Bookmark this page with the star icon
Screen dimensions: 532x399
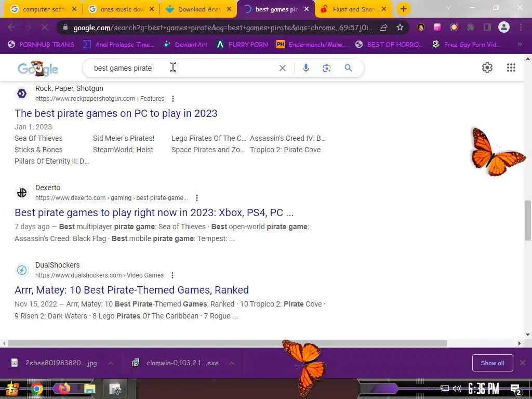point(400,28)
